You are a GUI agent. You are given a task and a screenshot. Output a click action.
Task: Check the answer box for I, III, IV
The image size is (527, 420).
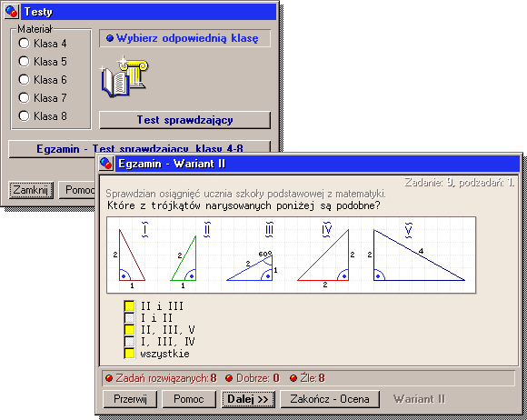point(129,341)
